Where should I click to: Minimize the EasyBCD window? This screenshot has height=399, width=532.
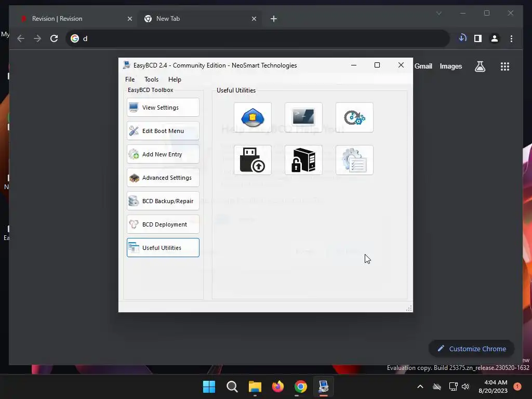coord(353,65)
